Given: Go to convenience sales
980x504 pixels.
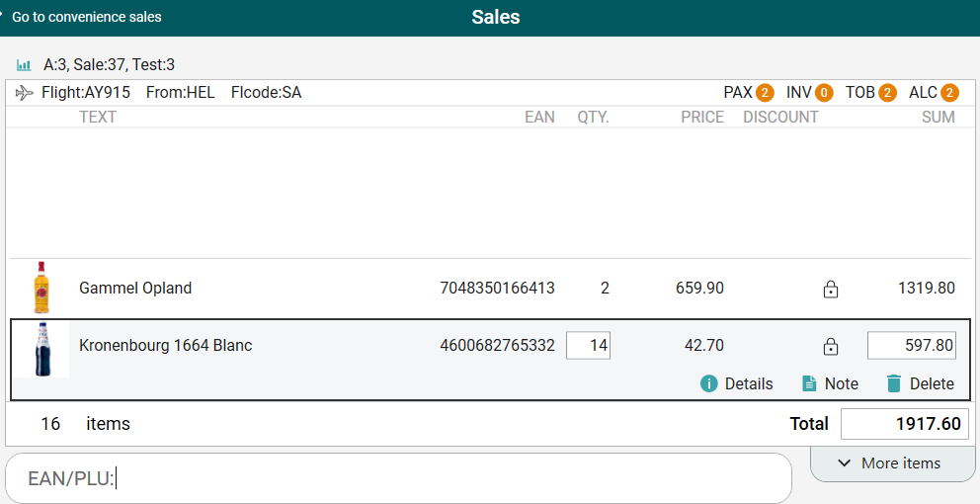Looking at the screenshot, I should click(x=86, y=17).
